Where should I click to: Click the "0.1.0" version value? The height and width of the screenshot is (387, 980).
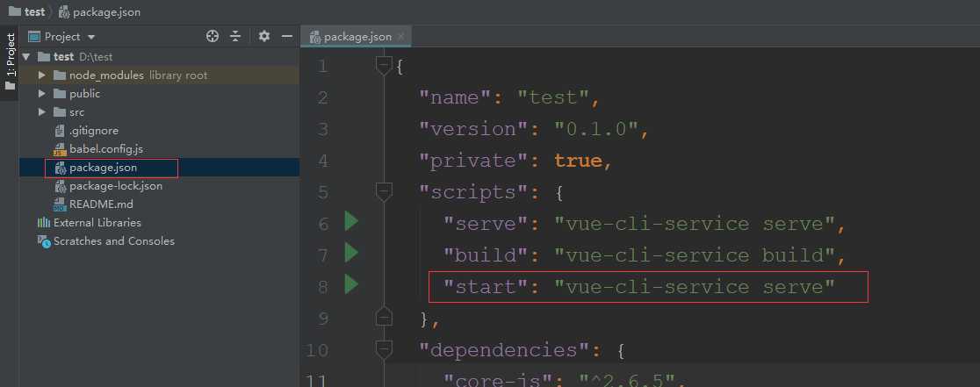(597, 129)
